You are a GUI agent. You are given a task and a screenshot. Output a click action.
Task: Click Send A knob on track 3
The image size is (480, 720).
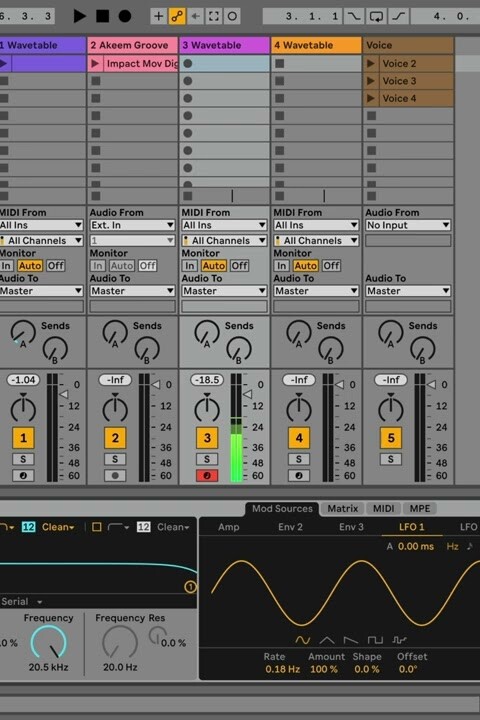[207, 334]
